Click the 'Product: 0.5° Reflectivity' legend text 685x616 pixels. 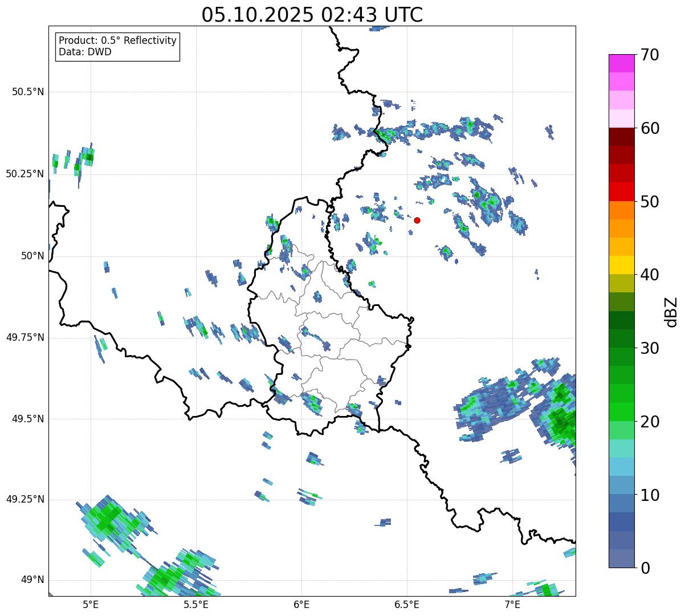(117, 41)
